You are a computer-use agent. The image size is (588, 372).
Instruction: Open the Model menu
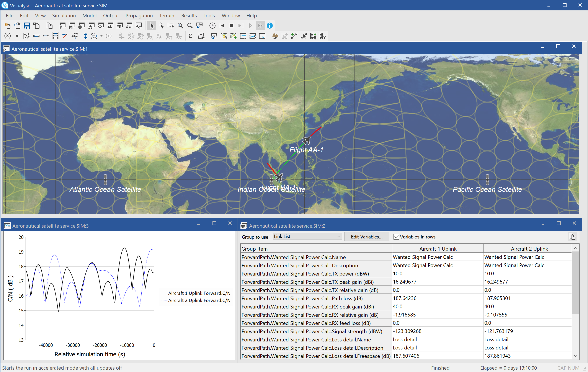pyautogui.click(x=89, y=16)
